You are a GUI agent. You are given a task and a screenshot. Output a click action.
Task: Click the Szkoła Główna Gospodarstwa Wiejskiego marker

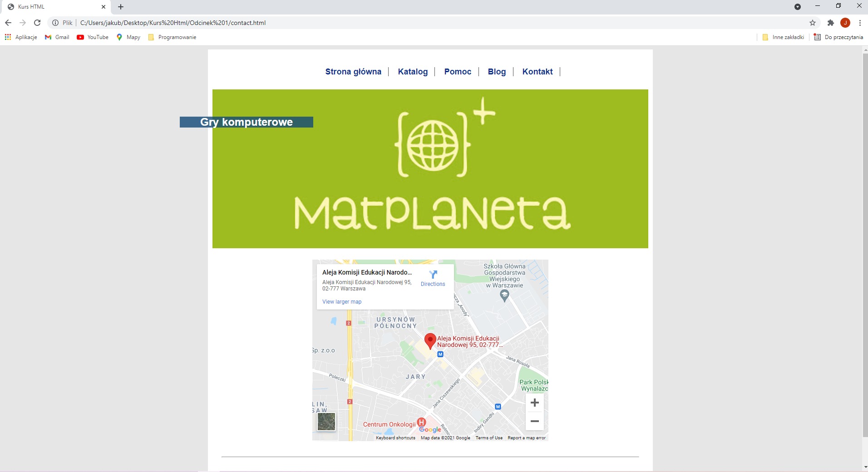click(504, 296)
